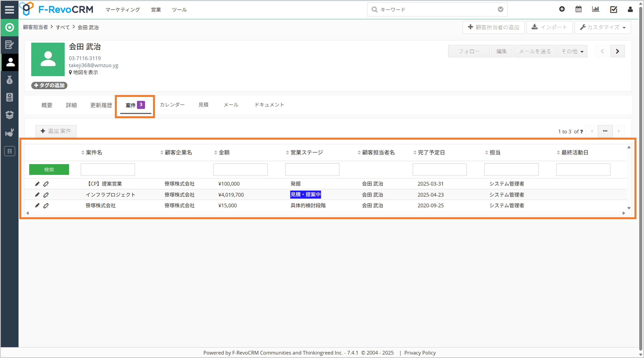The height and width of the screenshot is (358, 644).
Task: Click the キーワード search field
Action: (x=437, y=10)
